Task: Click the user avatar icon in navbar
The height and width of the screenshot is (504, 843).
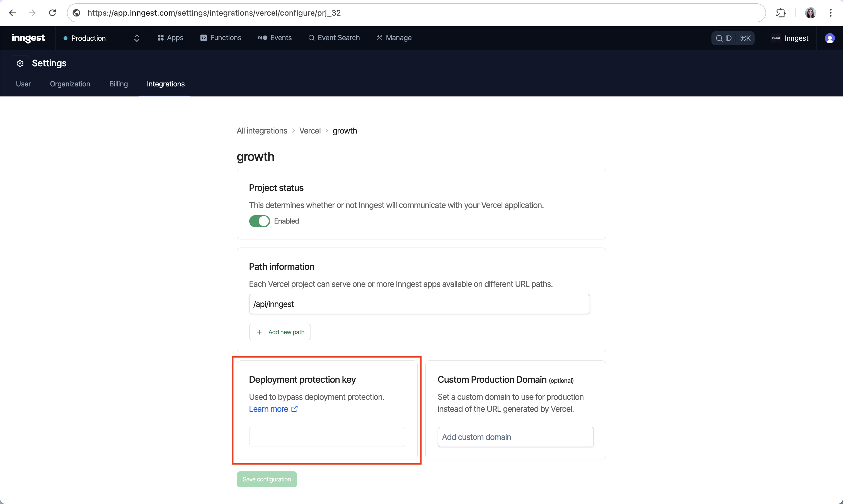Action: (829, 38)
